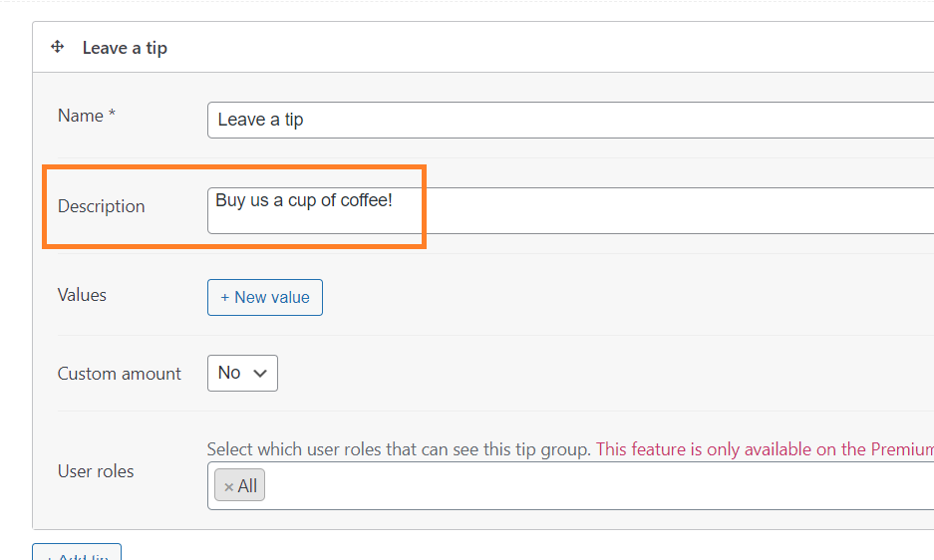Click the User roles label
This screenshot has width=934, height=560.
click(x=96, y=471)
